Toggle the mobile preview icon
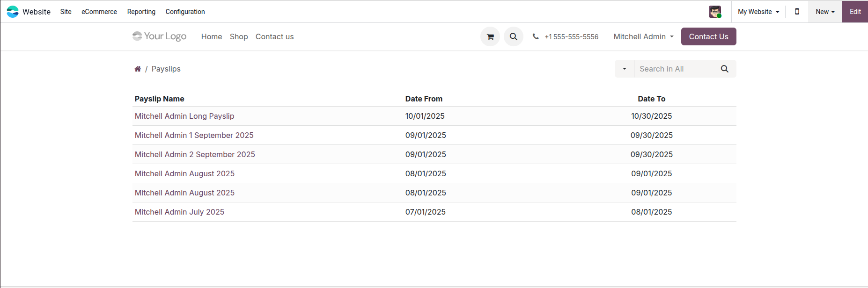Viewport: 868px width, 288px height. click(797, 12)
